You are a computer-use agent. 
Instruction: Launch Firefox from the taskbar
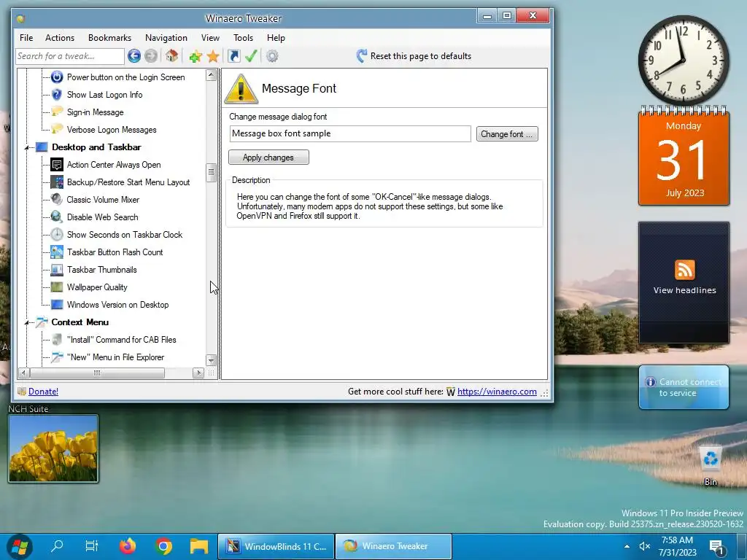[127, 545]
